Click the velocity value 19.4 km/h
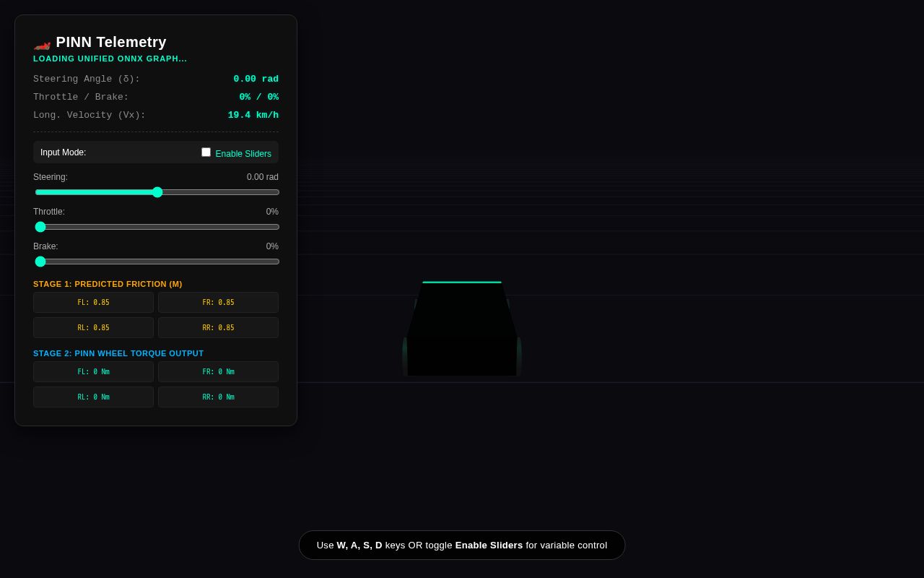 (253, 115)
